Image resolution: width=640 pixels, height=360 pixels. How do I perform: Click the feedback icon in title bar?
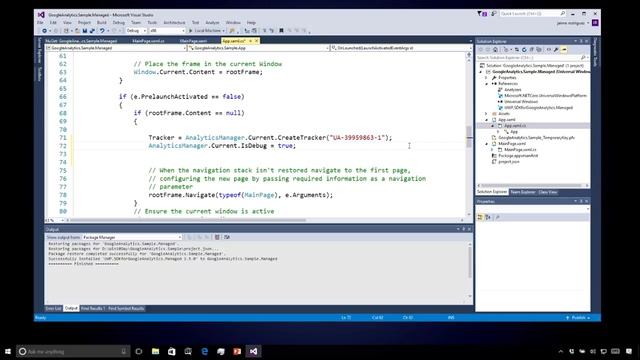coord(493,14)
